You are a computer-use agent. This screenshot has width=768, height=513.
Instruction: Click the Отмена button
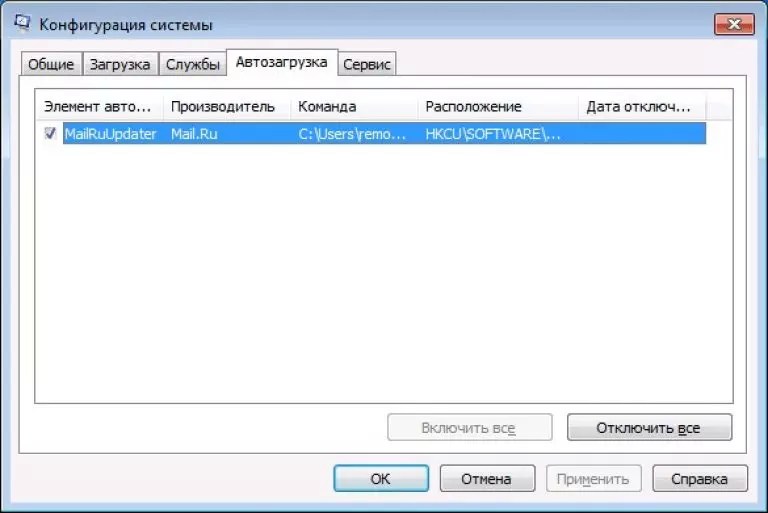486,479
